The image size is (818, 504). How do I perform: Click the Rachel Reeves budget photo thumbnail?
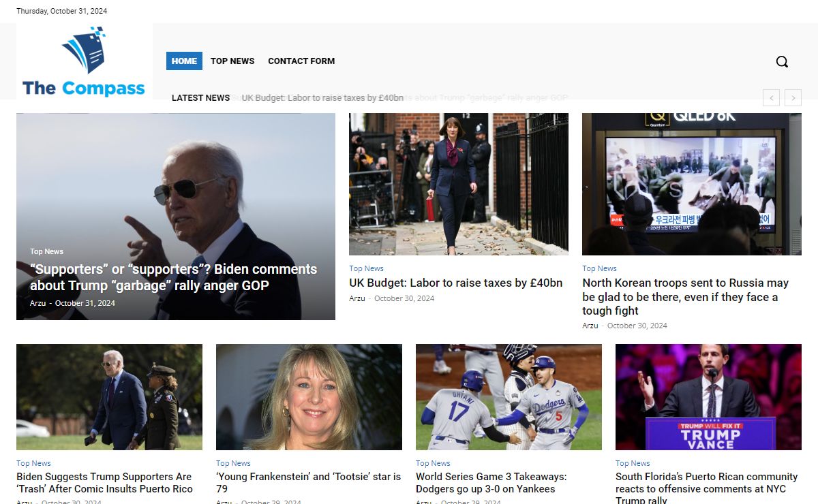click(458, 184)
